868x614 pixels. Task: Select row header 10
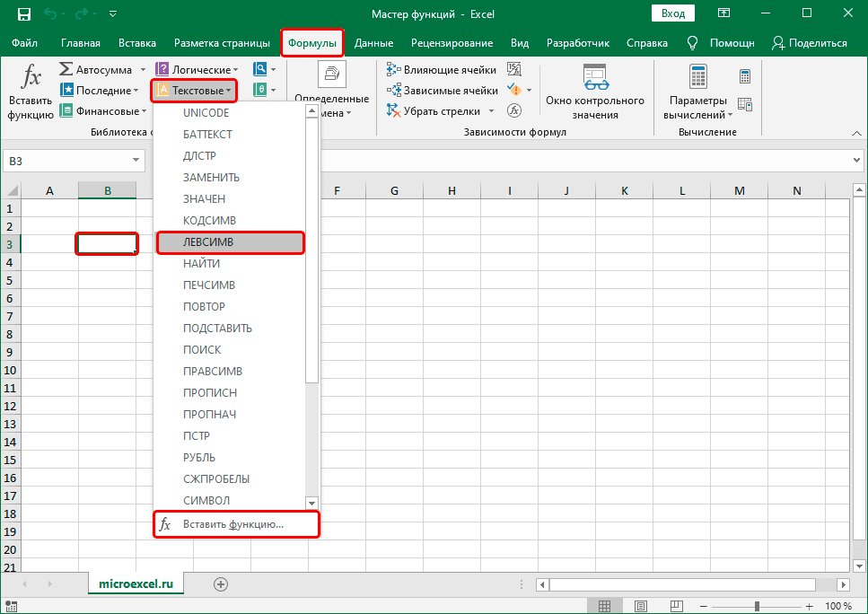[10, 370]
